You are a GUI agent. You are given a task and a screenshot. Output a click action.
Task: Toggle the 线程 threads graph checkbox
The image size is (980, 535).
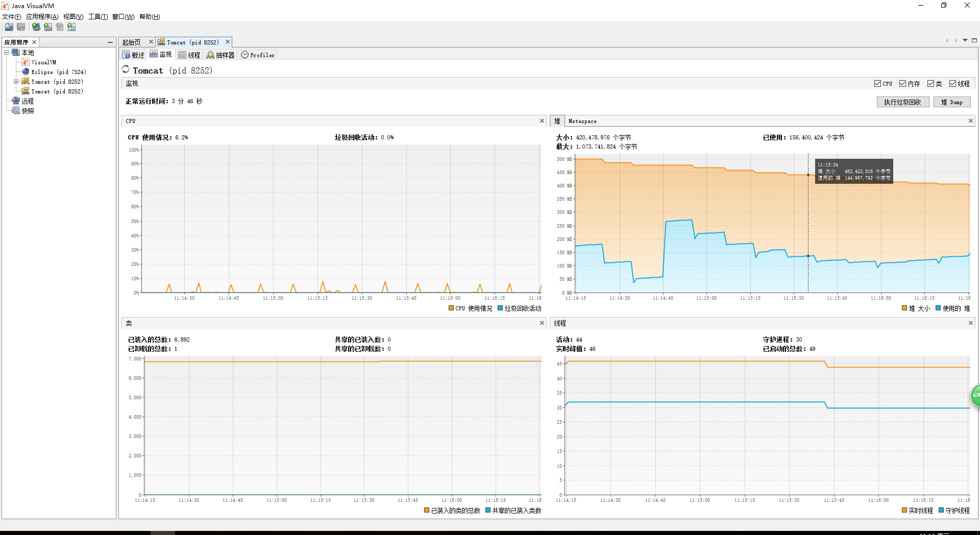coord(952,84)
